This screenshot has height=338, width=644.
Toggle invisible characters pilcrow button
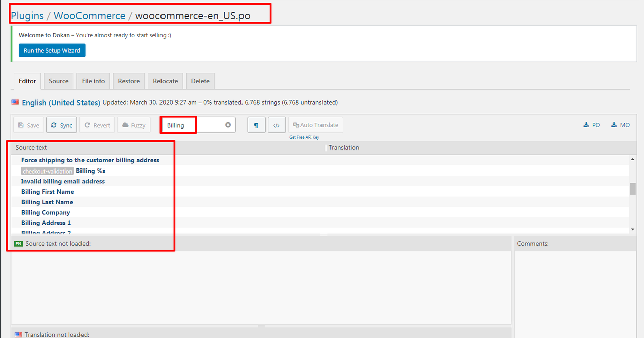(256, 125)
